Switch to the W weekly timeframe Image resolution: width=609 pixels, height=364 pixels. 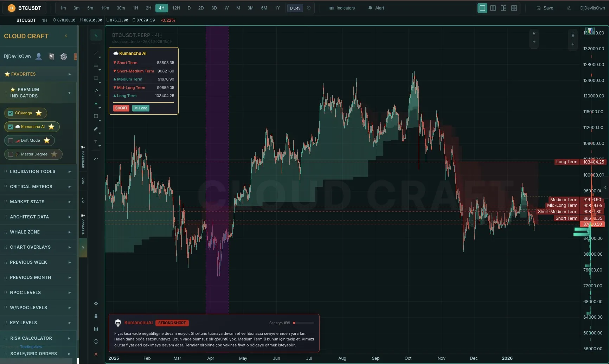tap(226, 8)
